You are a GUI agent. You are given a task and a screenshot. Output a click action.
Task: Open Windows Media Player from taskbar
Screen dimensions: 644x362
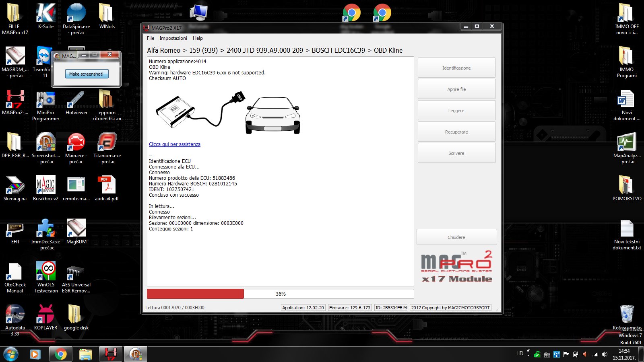[x=35, y=354]
